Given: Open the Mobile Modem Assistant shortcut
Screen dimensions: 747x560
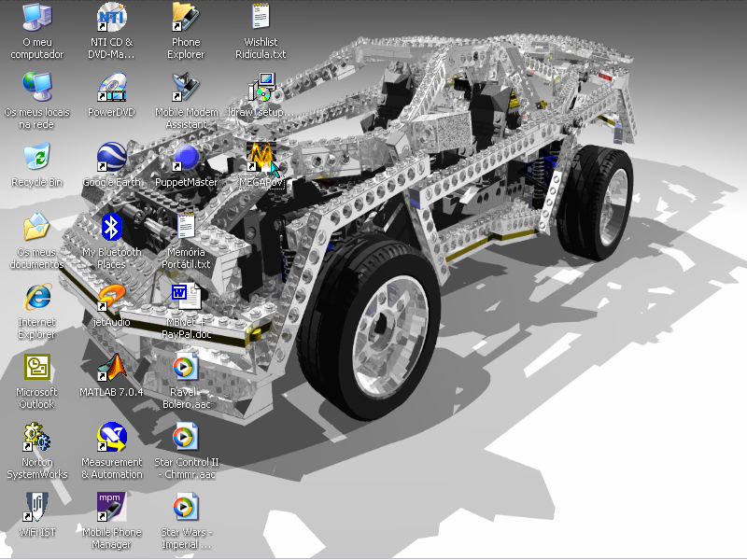Looking at the screenshot, I should click(x=186, y=88).
